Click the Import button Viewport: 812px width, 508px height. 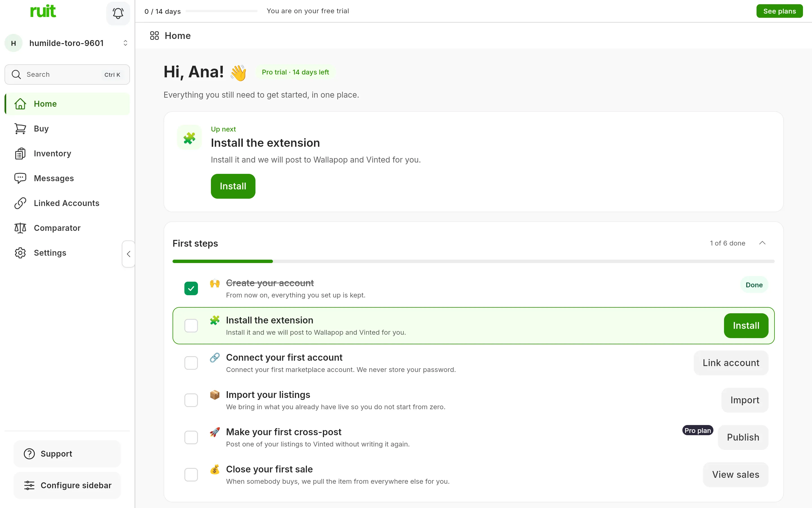[x=745, y=400]
